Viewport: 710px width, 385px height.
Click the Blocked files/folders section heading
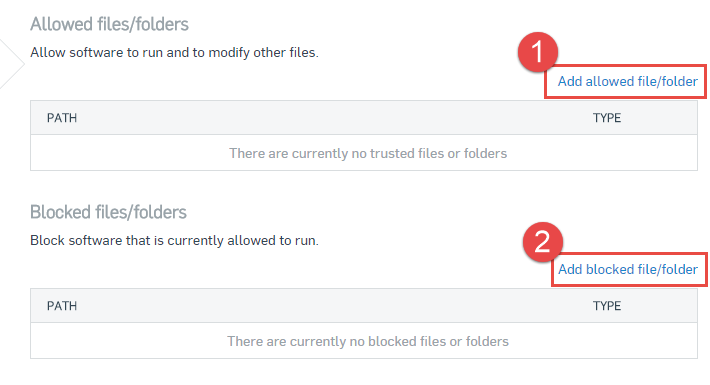pyautogui.click(x=108, y=212)
